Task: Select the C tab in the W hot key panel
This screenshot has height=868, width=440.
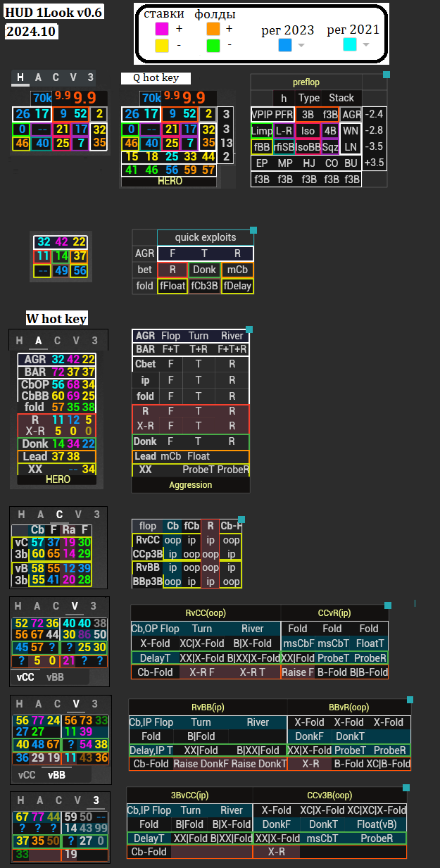Action: (59, 341)
